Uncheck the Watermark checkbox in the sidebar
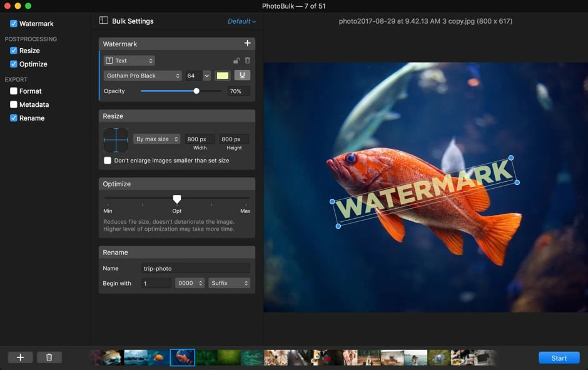Viewport: 588px width, 370px height. [x=14, y=24]
